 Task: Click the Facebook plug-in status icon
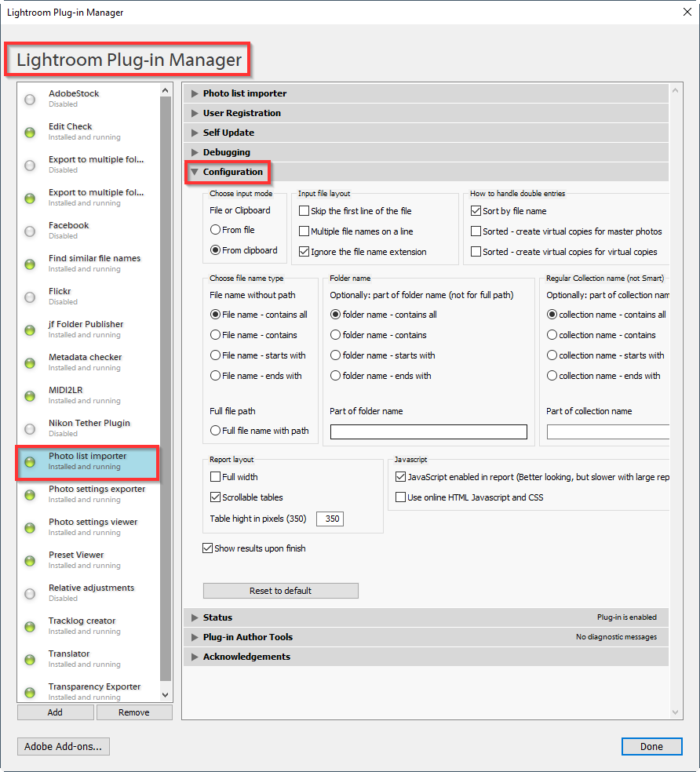[x=30, y=231]
